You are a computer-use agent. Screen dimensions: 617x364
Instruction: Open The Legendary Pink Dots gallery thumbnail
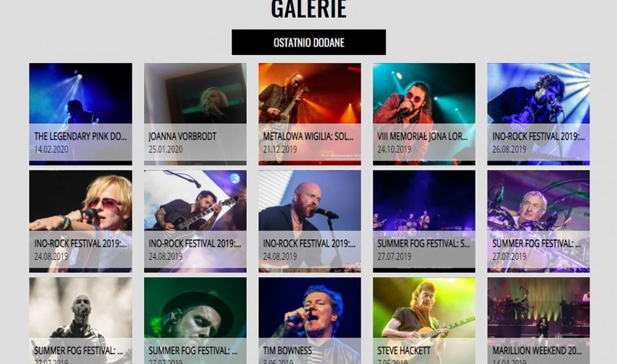pyautogui.click(x=81, y=114)
